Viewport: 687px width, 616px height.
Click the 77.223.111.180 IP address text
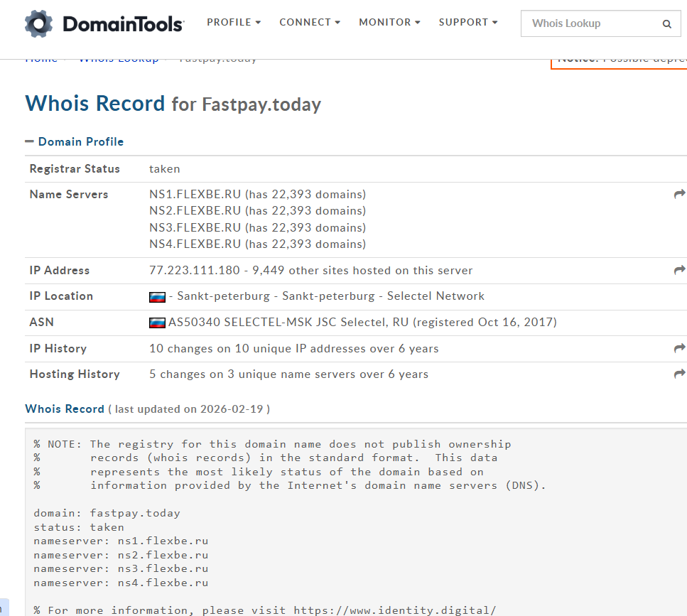(x=194, y=270)
